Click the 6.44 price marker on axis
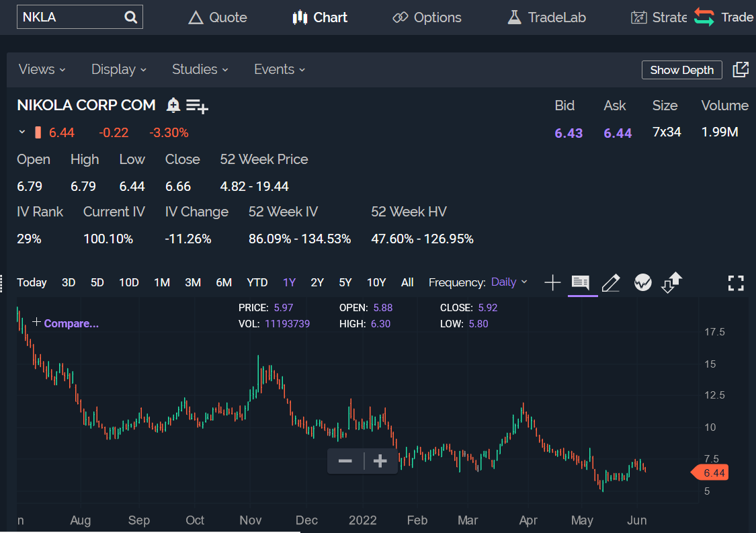Screen dimensions: 756x533 point(710,473)
